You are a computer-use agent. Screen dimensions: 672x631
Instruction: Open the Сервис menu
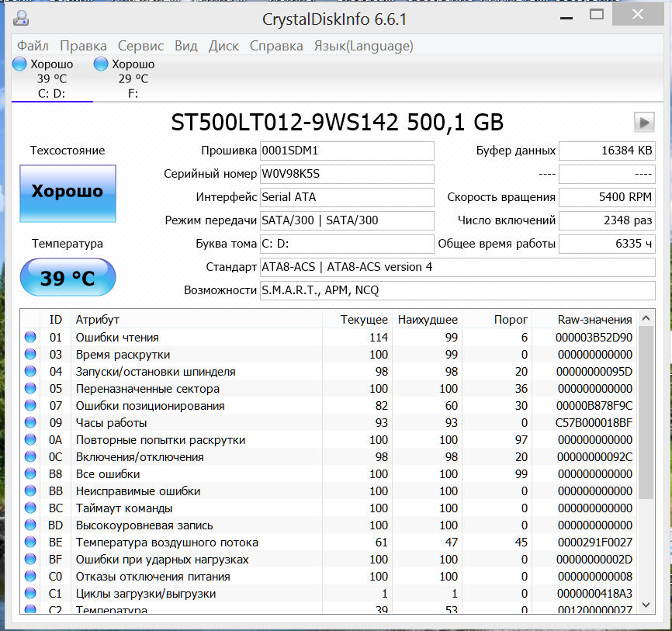140,46
